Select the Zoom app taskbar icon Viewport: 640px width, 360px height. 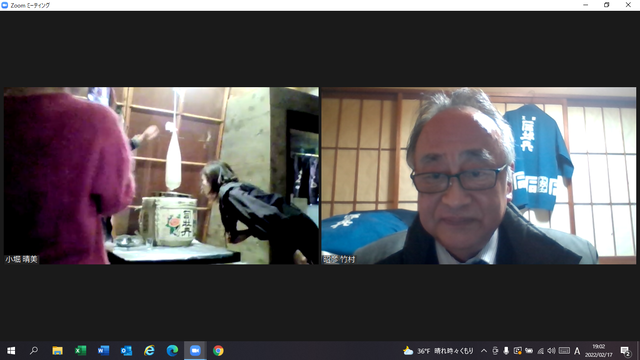pyautogui.click(x=195, y=351)
